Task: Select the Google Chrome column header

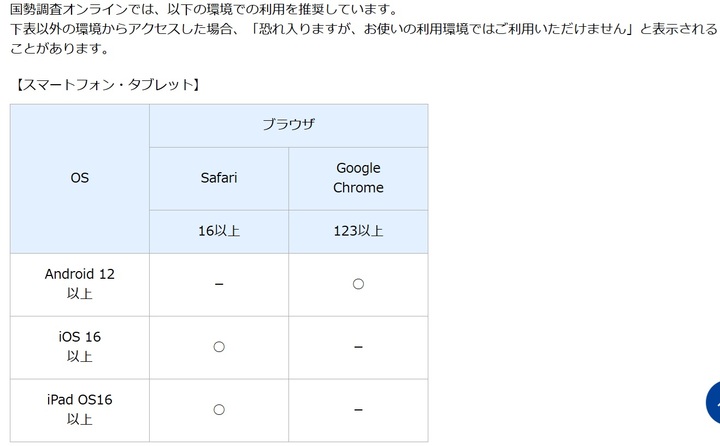Action: tap(358, 178)
